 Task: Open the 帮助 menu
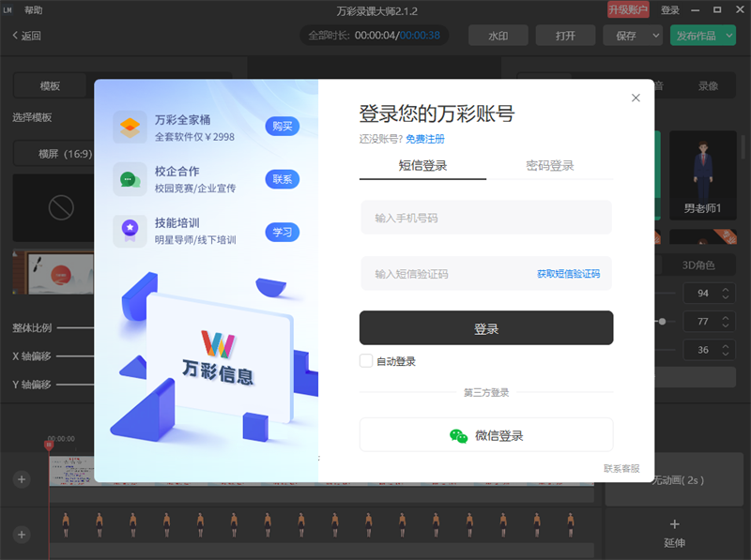click(33, 9)
